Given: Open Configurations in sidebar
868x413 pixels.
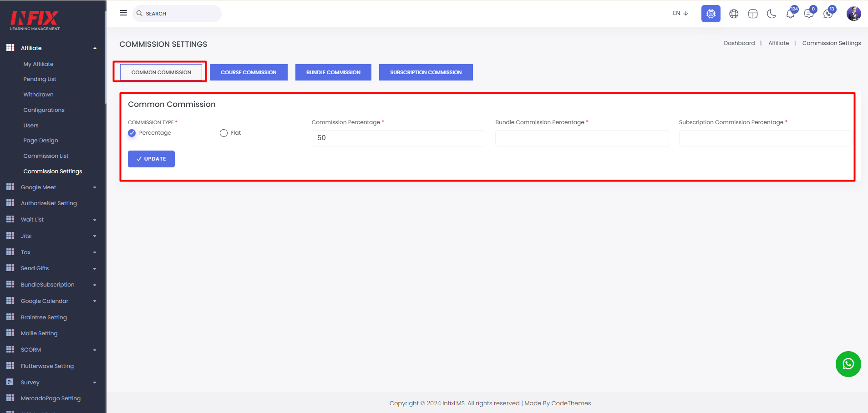Looking at the screenshot, I should click(x=44, y=110).
